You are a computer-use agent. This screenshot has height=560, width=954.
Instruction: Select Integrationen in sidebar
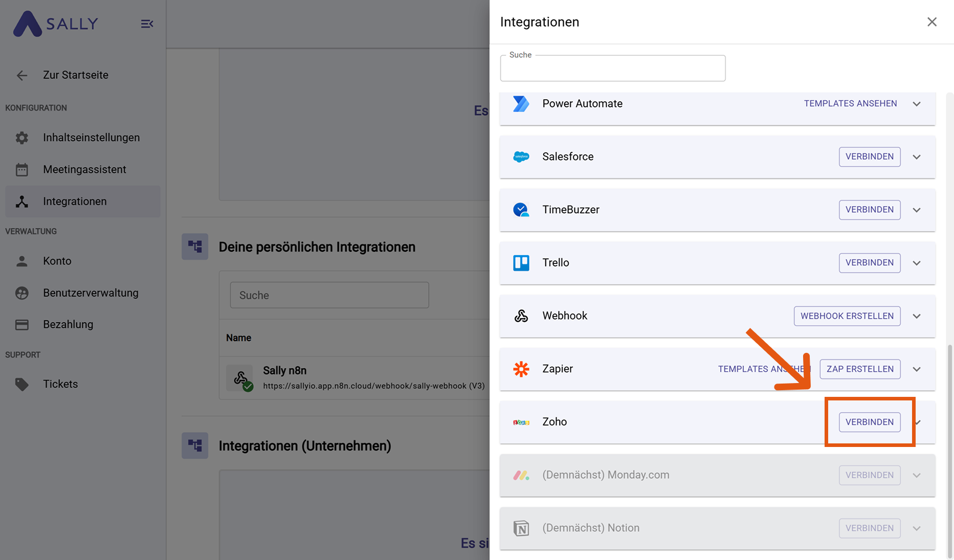click(82, 201)
